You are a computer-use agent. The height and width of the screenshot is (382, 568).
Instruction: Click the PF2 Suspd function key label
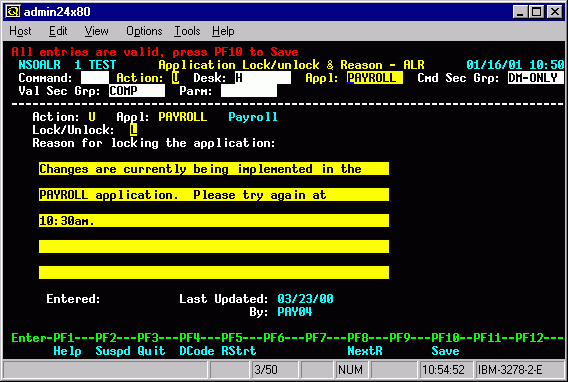click(113, 351)
